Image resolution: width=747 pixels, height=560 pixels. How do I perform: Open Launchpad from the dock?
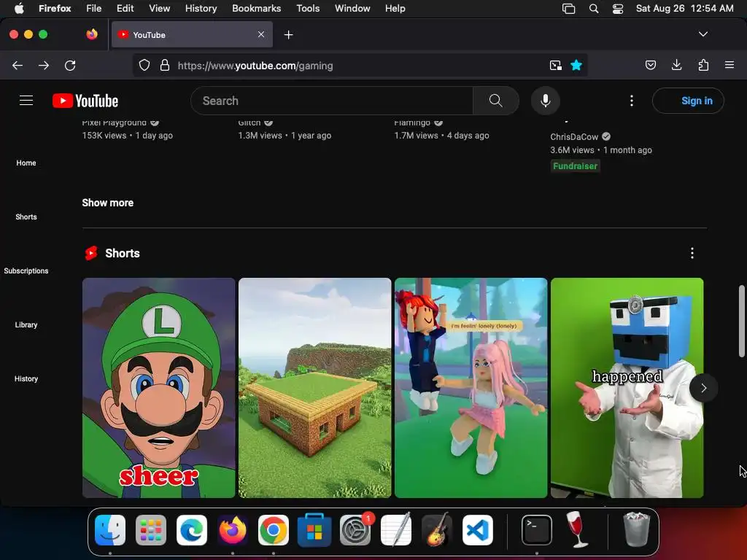pos(151,530)
